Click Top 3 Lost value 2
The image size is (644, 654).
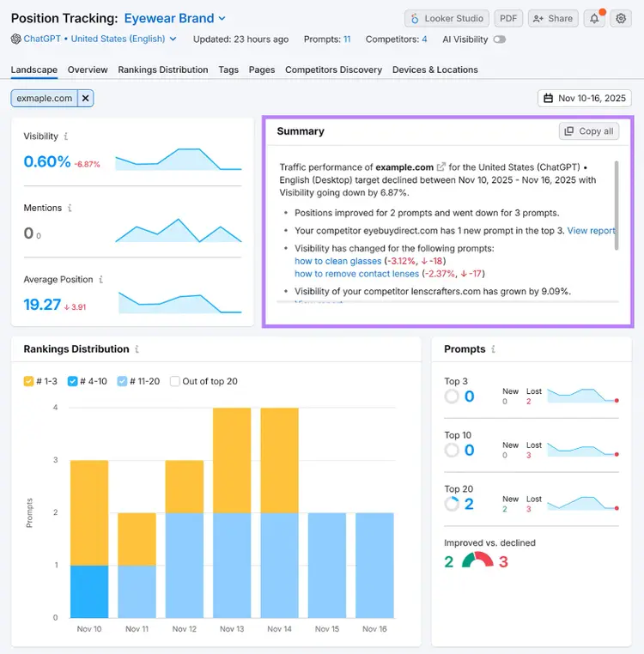pyautogui.click(x=528, y=402)
